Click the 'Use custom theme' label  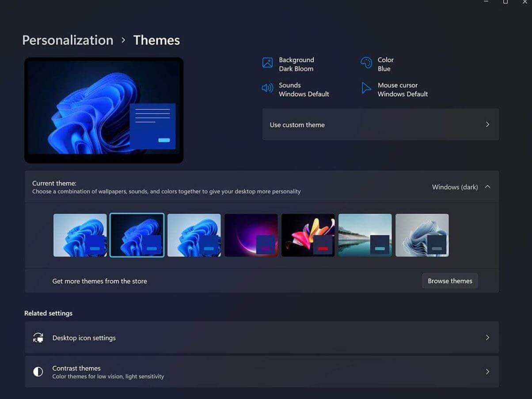point(297,125)
